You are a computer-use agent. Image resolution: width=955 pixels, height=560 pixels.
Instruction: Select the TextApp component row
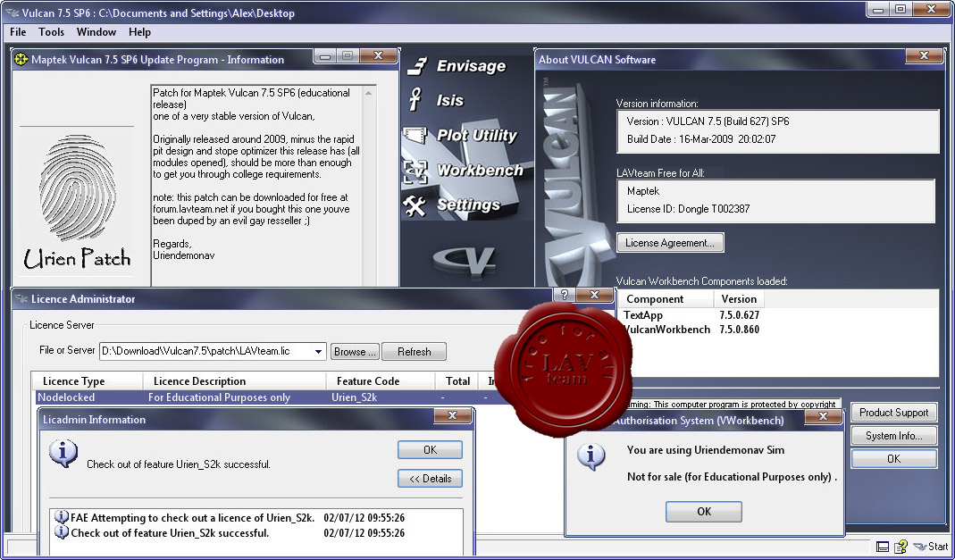(691, 315)
